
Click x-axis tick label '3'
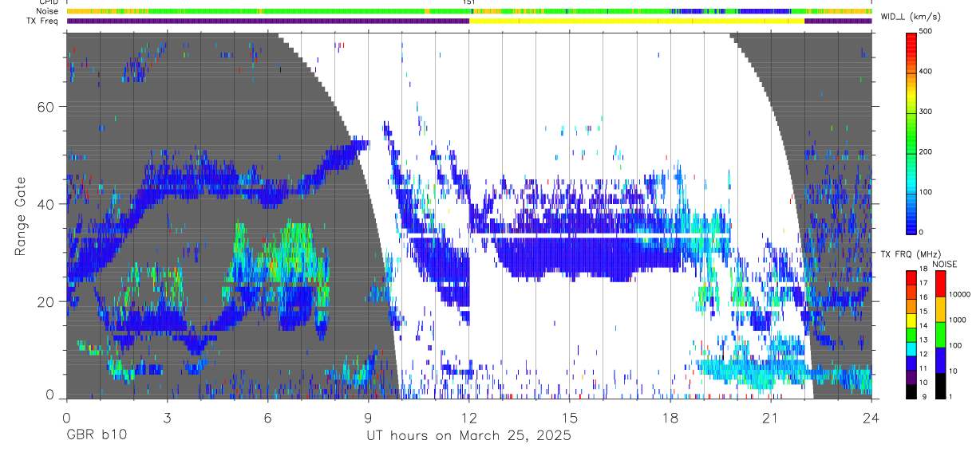[x=167, y=418]
